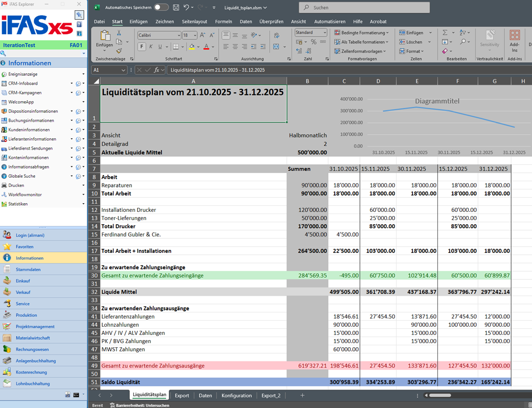
Task: Click the Excel save diskette icon
Action: (176, 8)
